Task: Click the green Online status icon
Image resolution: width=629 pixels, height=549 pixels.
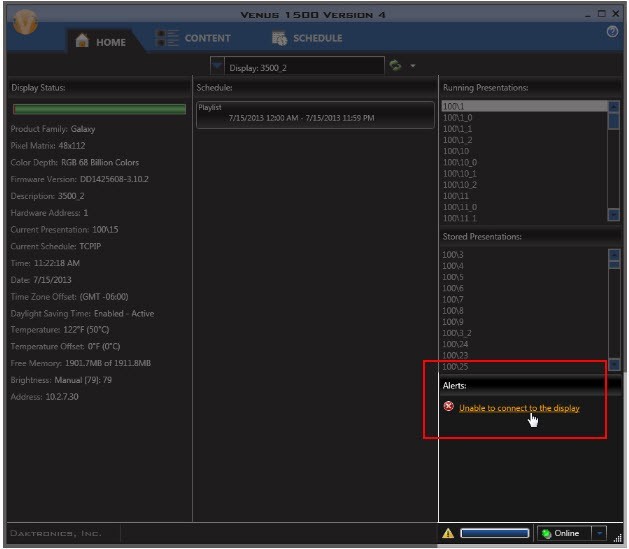Action: click(546, 534)
